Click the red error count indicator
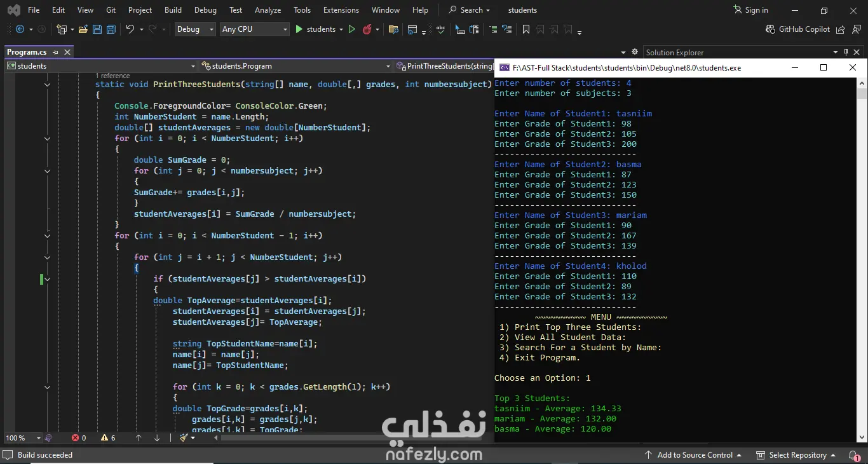The image size is (868, 464). (x=79, y=438)
